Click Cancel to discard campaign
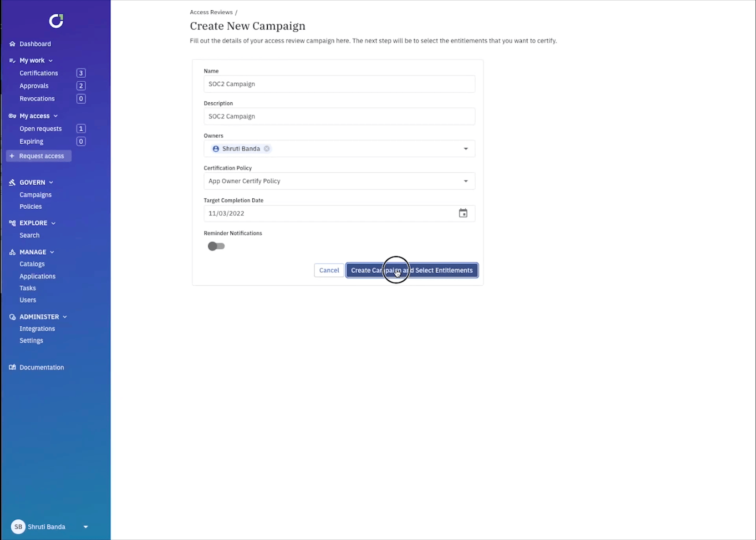This screenshot has width=756, height=540. coord(329,270)
